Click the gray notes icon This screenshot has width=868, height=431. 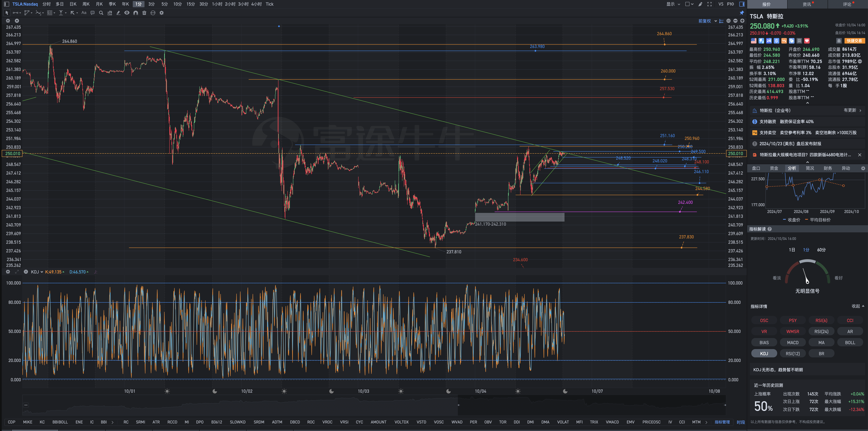799,41
